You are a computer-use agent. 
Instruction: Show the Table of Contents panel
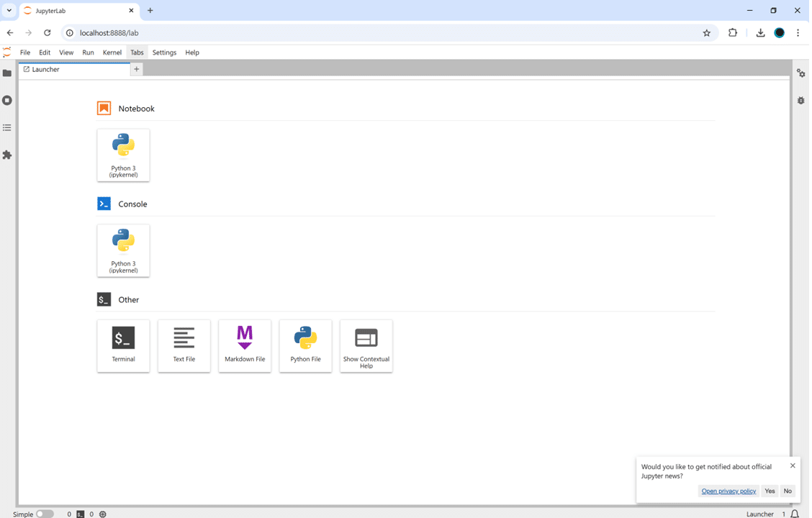point(7,128)
